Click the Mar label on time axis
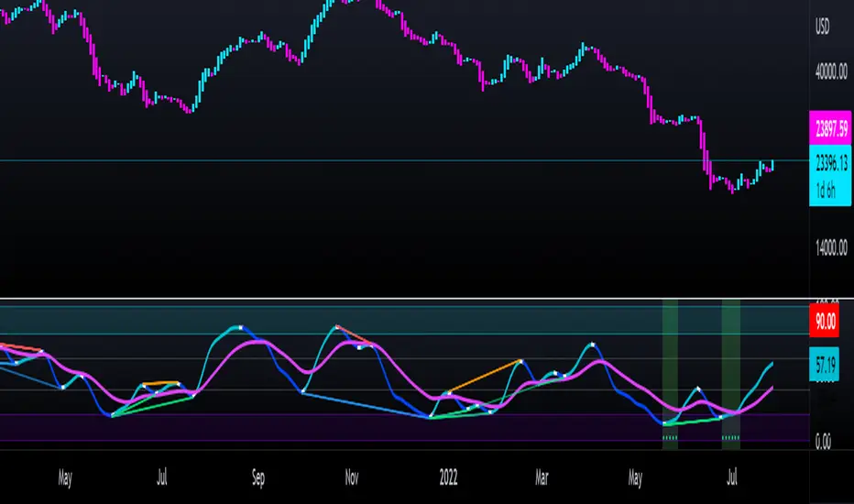 [x=541, y=477]
